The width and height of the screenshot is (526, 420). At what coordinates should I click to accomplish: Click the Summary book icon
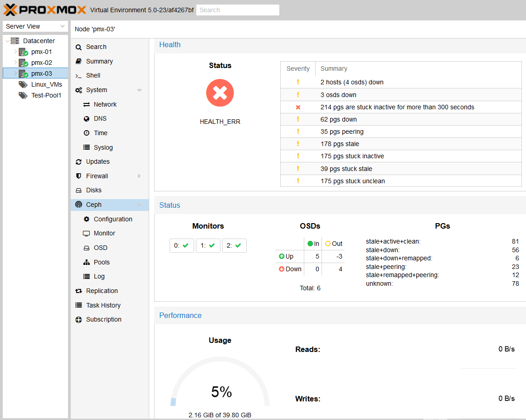[78, 61]
